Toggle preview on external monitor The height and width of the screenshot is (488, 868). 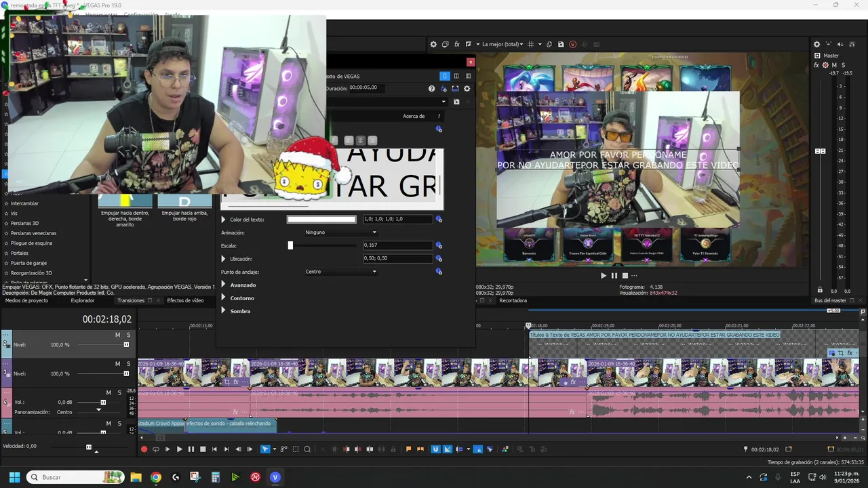point(445,45)
